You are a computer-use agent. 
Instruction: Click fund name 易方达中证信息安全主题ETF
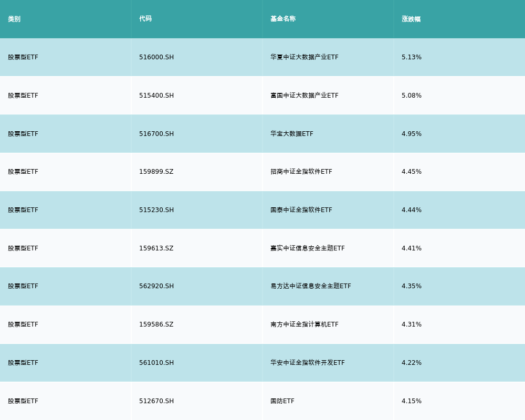pyautogui.click(x=311, y=286)
